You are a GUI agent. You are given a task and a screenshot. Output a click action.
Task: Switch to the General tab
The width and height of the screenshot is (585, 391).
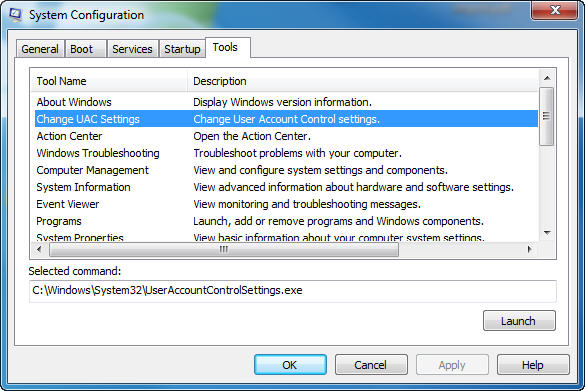[40, 49]
